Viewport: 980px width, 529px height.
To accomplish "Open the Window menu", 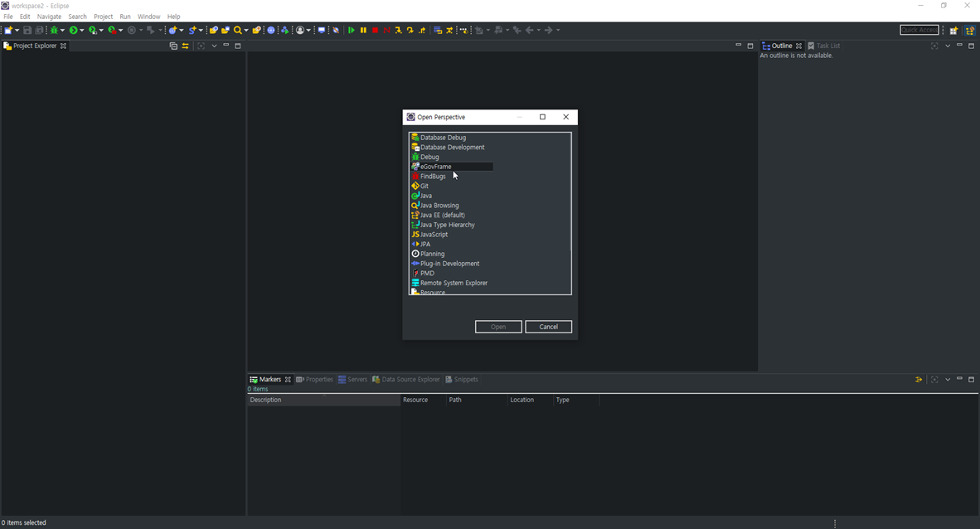I will 148,17.
